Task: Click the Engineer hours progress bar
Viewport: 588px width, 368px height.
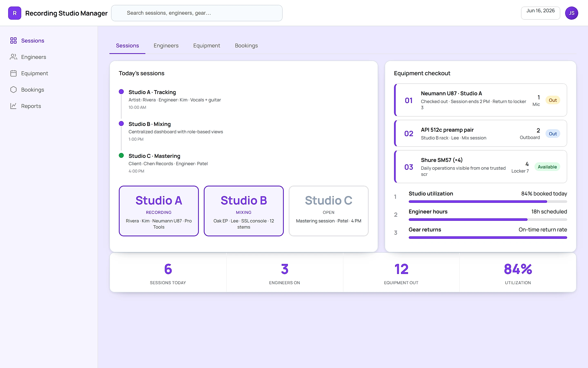Action: tap(488, 220)
